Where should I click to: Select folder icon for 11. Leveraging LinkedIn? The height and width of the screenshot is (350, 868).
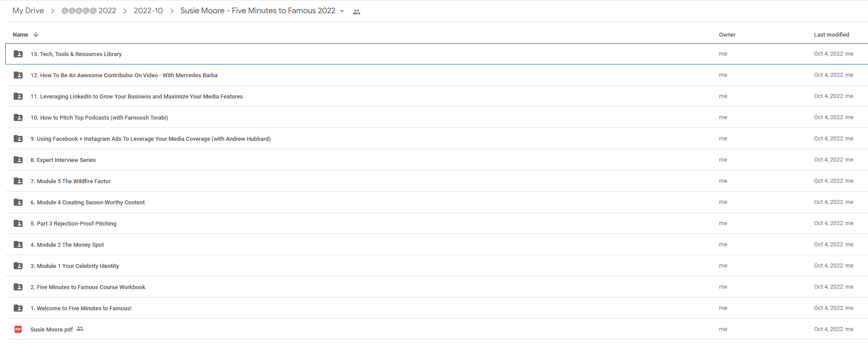[18, 96]
